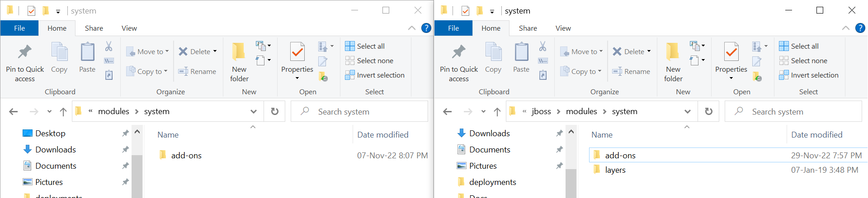Switch to View tab in left window
868x198 pixels.
(129, 28)
